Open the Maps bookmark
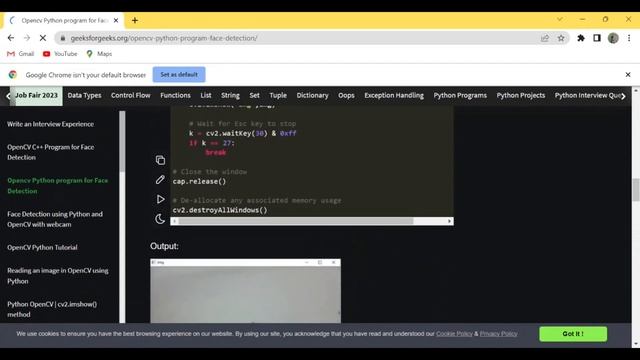The image size is (640, 360). coord(99,54)
